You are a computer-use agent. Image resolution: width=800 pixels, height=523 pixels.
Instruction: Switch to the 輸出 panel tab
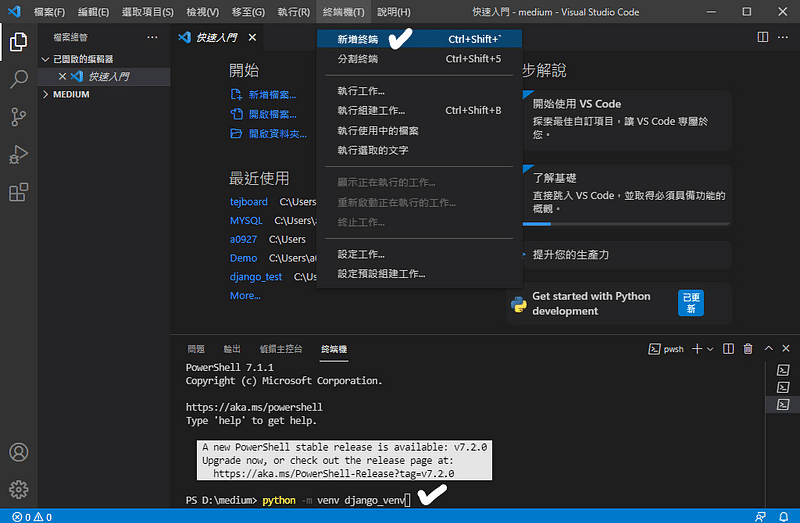[x=232, y=349]
